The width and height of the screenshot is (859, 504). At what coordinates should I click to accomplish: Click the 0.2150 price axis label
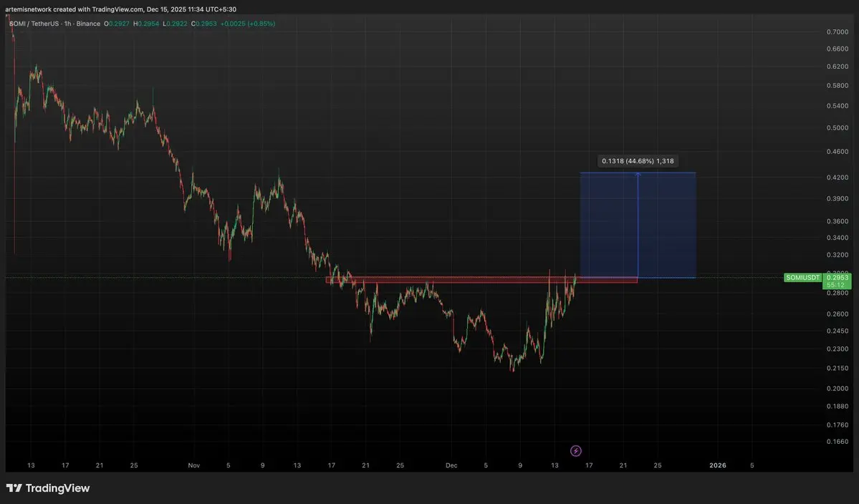click(837, 368)
